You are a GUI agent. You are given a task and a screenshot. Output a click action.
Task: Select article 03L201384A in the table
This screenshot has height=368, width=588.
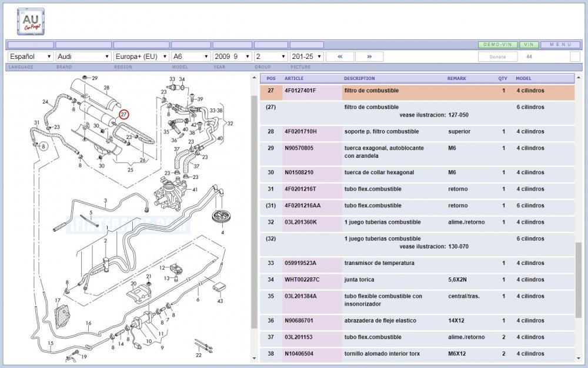coord(300,296)
